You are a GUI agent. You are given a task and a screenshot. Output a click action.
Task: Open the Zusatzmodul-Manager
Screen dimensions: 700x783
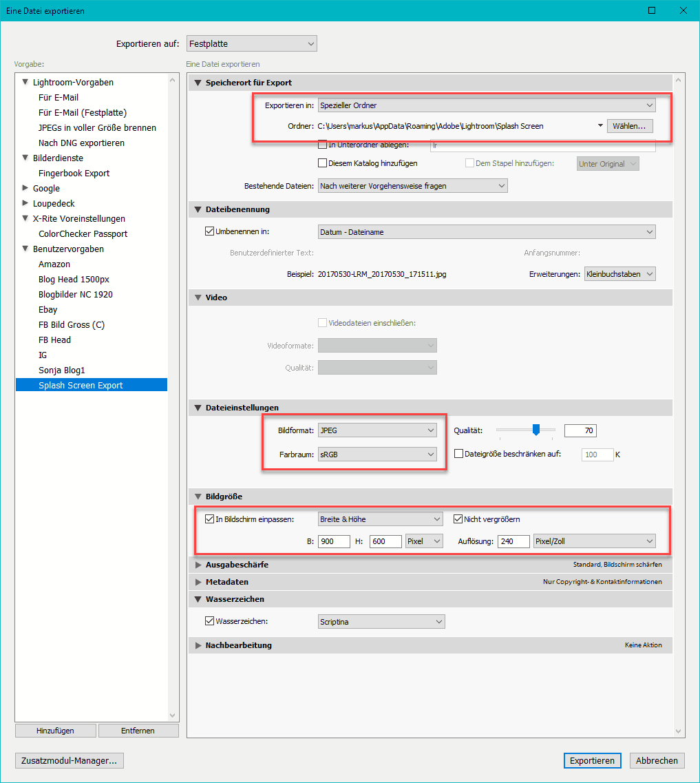click(x=69, y=760)
